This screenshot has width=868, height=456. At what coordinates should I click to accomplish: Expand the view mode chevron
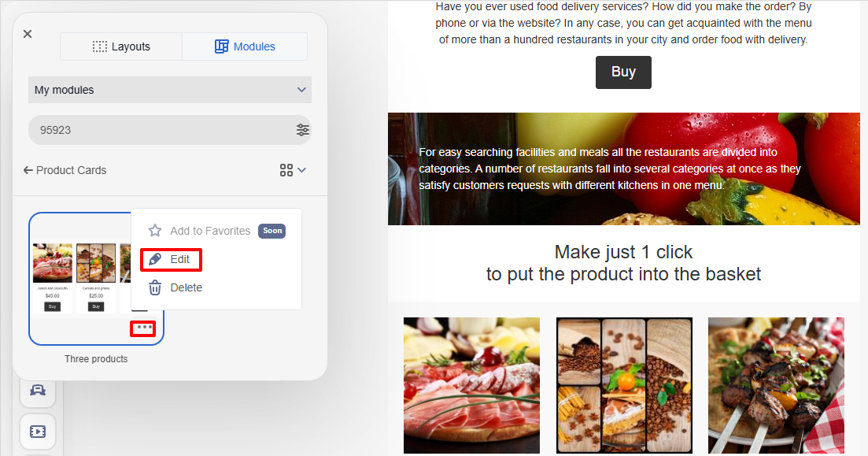click(x=301, y=170)
